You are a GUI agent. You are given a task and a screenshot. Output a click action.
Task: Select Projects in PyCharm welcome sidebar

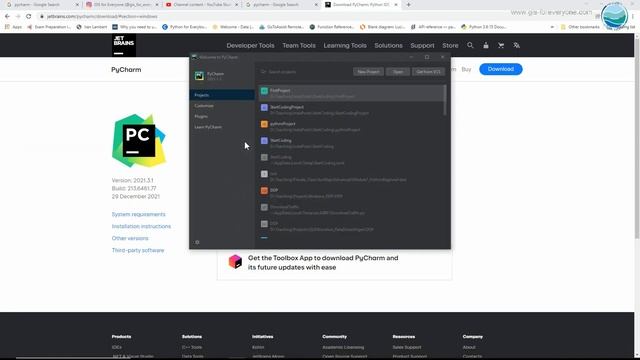(222, 95)
